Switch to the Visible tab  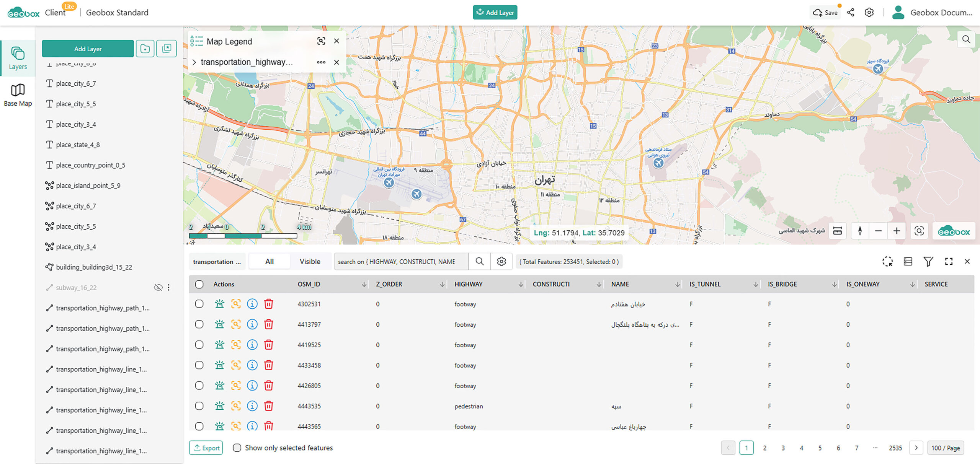coord(310,261)
